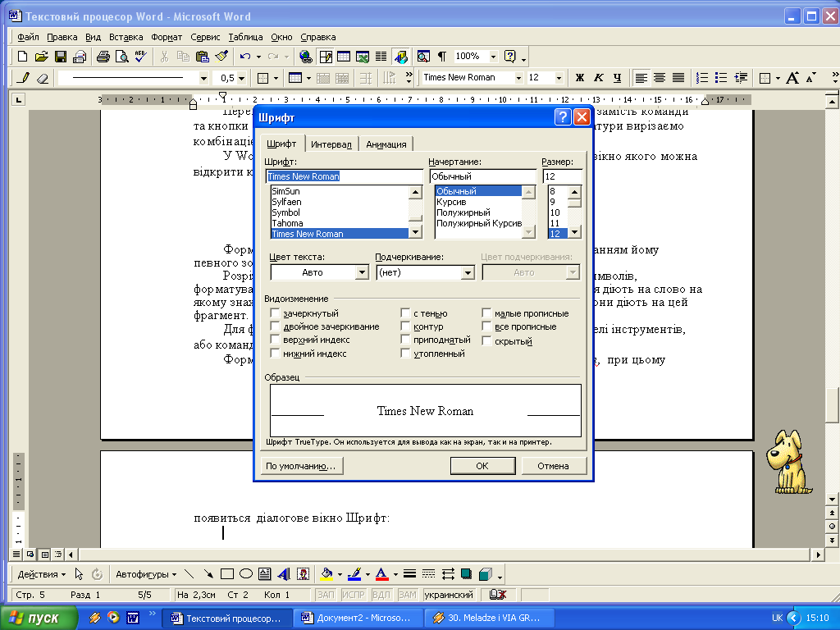Cut selection with the scissors icon

pos(164,57)
